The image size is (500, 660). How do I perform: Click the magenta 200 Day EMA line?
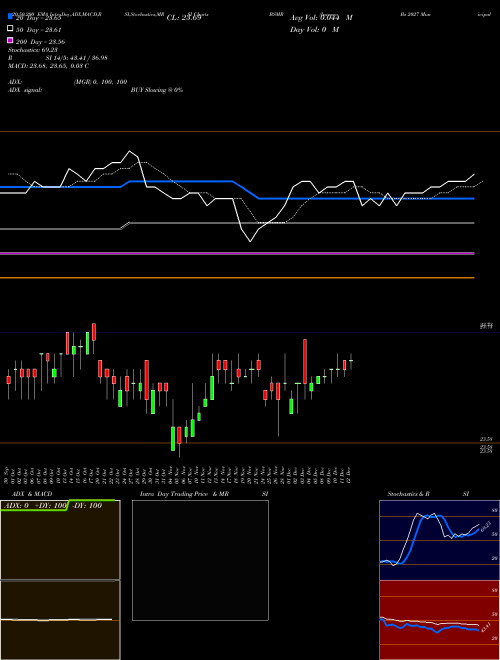click(237, 253)
